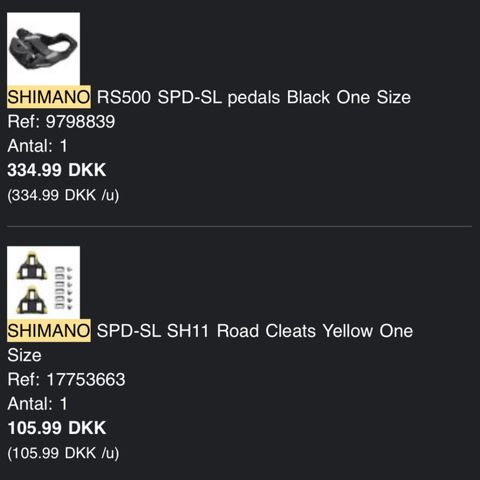Image resolution: width=480 pixels, height=480 pixels.
Task: Click the wrapped word Size under cleats title
Action: (x=24, y=355)
